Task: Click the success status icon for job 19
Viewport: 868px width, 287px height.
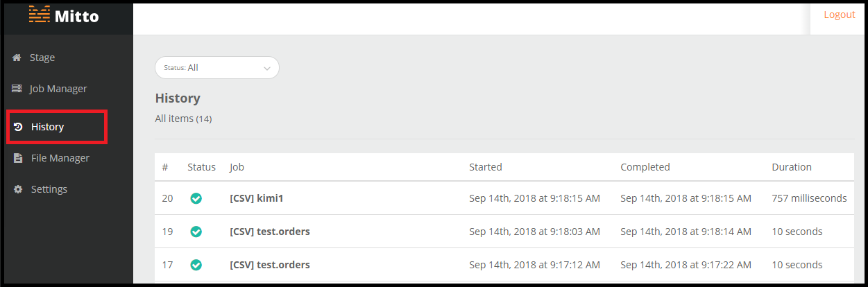Action: click(196, 232)
